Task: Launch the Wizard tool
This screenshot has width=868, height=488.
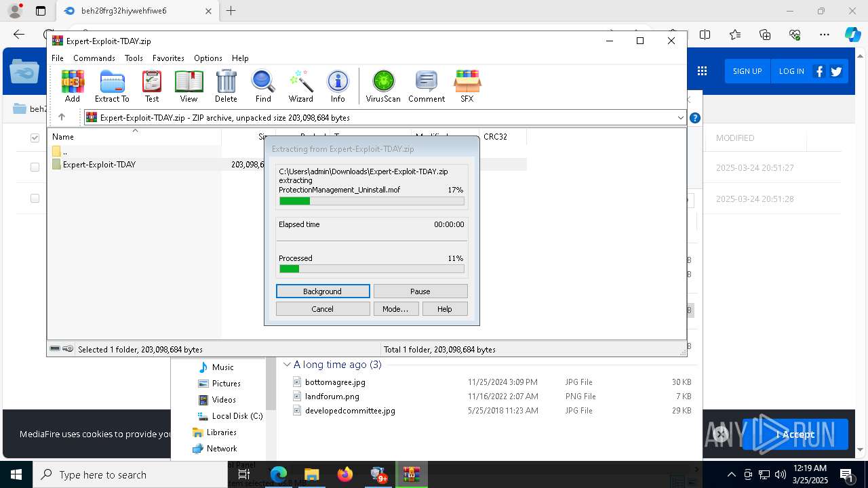Action: pyautogui.click(x=300, y=86)
